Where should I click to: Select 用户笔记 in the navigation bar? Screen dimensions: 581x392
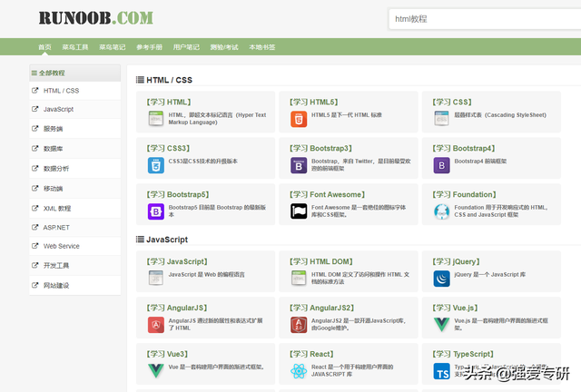point(186,47)
